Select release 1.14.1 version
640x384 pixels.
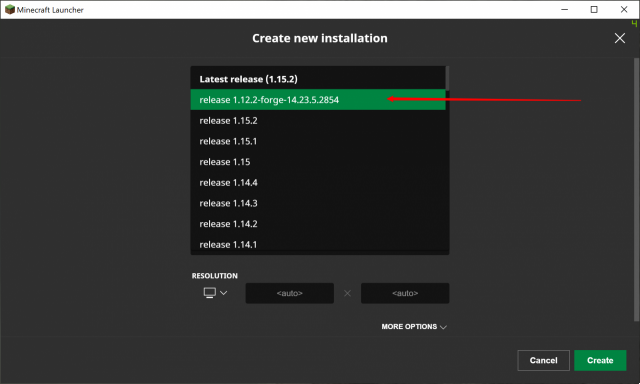click(x=318, y=244)
